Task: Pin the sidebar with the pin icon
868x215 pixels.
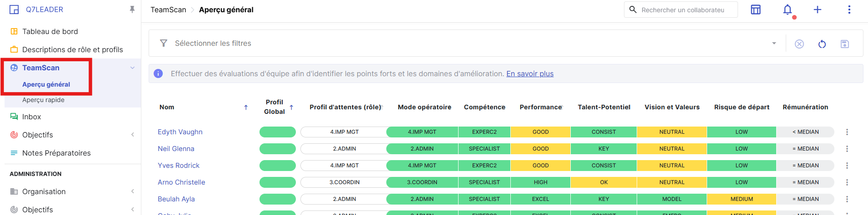Action: 132,10
